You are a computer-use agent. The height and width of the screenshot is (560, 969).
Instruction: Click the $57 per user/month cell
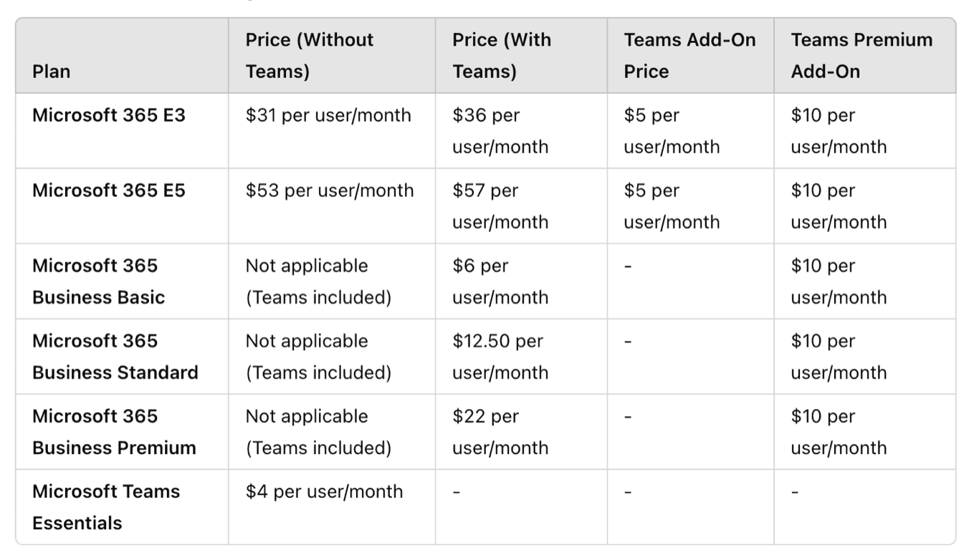tap(500, 206)
